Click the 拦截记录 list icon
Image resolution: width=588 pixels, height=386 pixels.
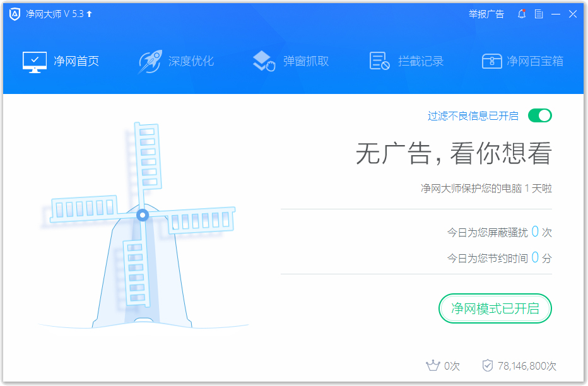point(378,61)
